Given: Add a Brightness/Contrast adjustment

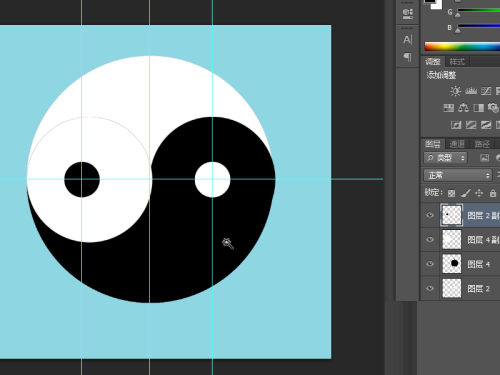Looking at the screenshot, I should [455, 91].
